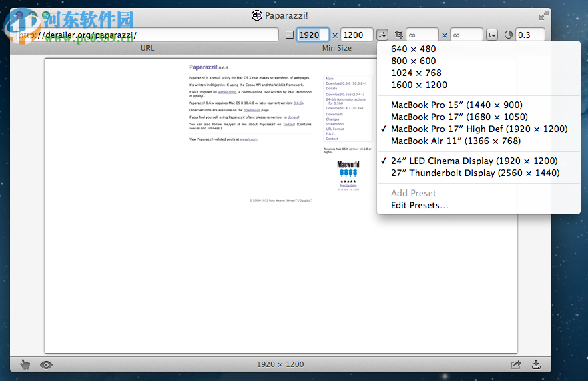Select the 640 × 480 preset
Screen dimensions: 588x381
click(479, 49)
